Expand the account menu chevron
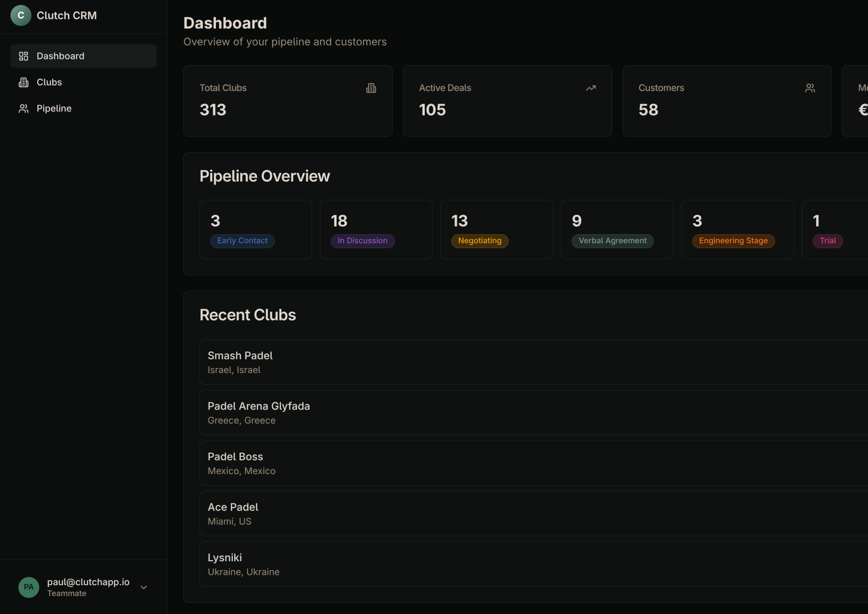This screenshot has height=614, width=868. pos(144,587)
